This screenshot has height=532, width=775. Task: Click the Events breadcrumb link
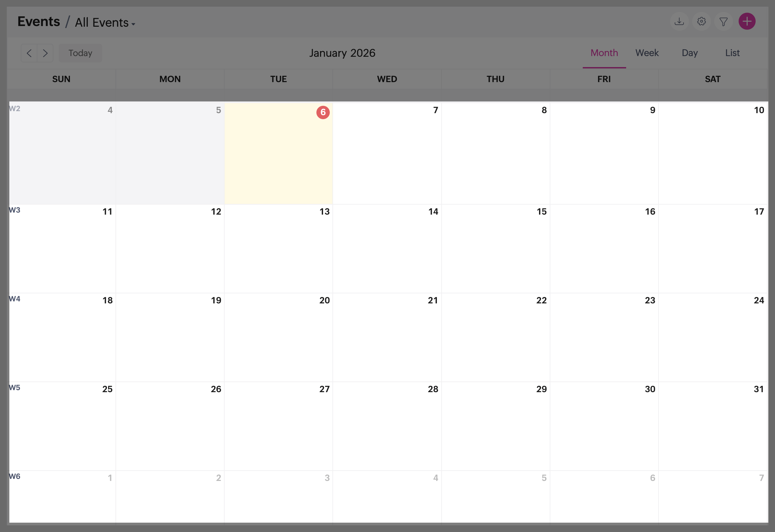[x=39, y=22]
